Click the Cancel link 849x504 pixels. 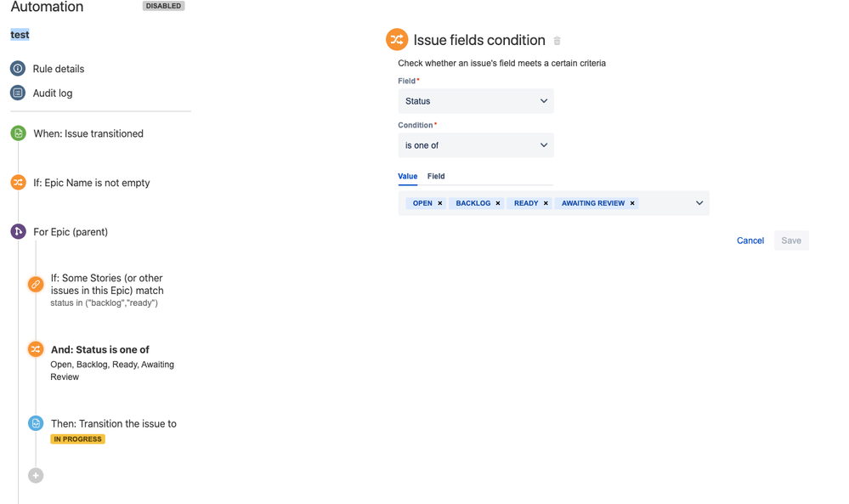click(x=750, y=241)
